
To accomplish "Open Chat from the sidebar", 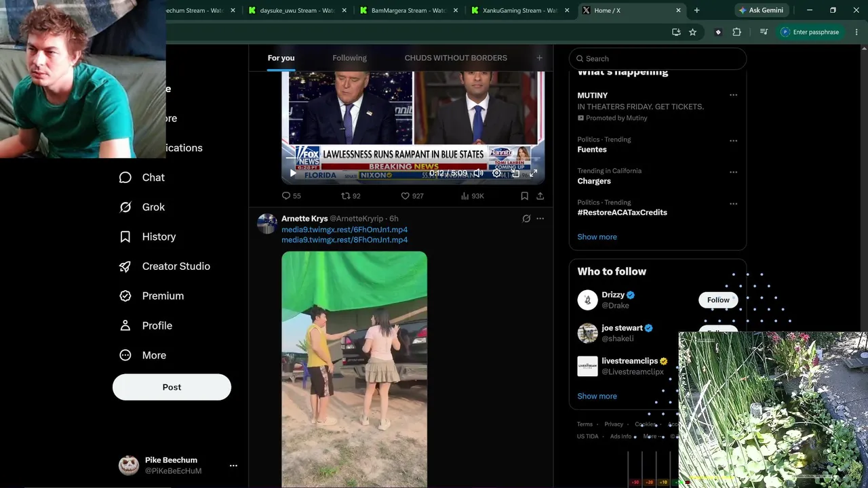I will click(142, 178).
